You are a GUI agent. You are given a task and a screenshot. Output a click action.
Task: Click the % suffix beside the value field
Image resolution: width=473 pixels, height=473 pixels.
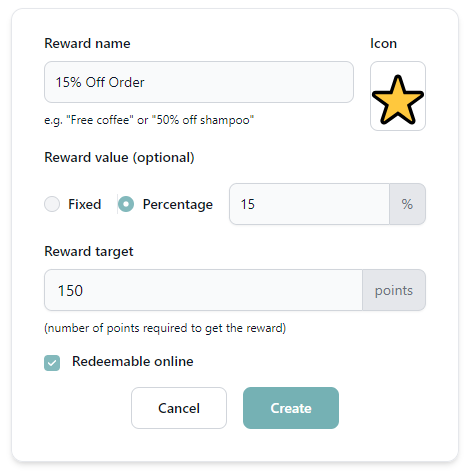click(407, 204)
